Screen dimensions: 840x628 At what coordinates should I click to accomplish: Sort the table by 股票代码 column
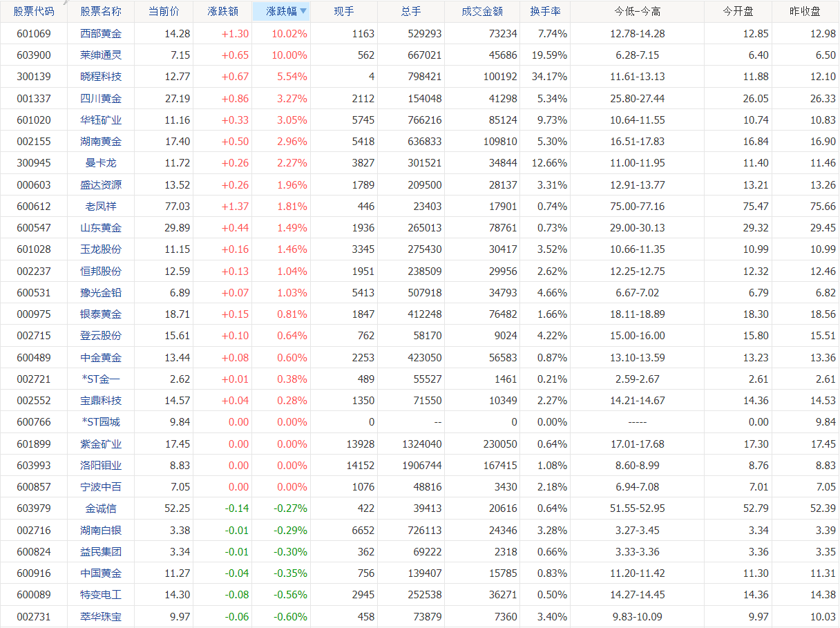(x=34, y=12)
